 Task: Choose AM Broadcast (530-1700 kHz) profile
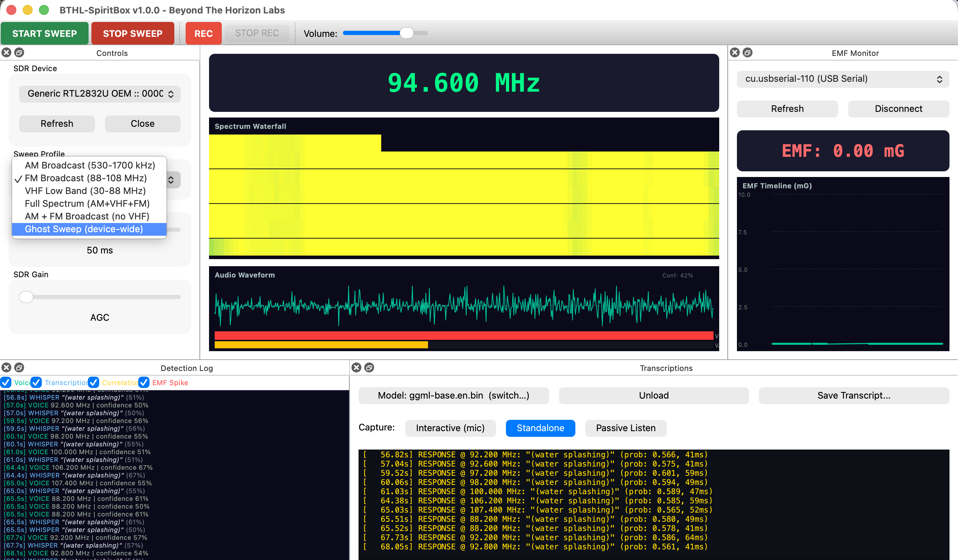coord(90,165)
